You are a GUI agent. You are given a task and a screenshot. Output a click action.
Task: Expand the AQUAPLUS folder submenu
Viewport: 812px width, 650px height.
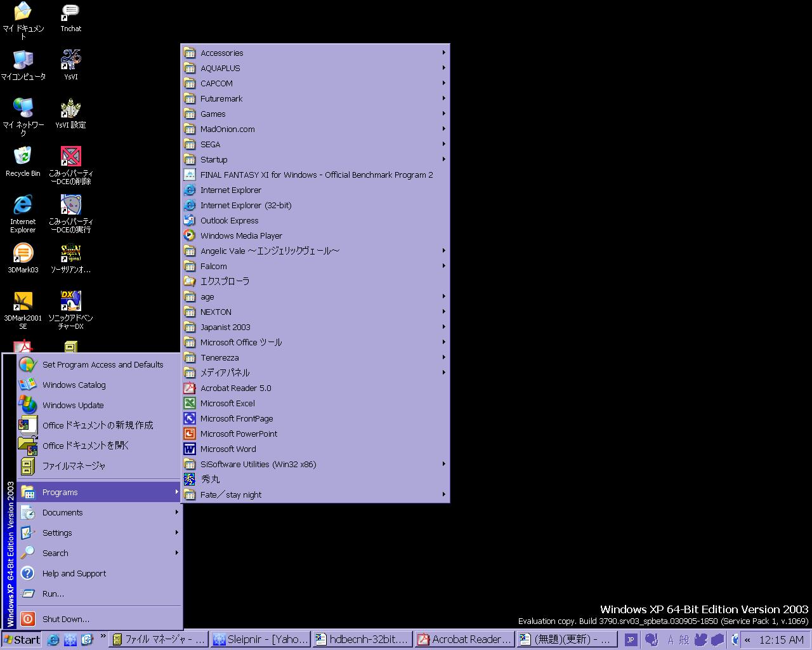click(315, 68)
